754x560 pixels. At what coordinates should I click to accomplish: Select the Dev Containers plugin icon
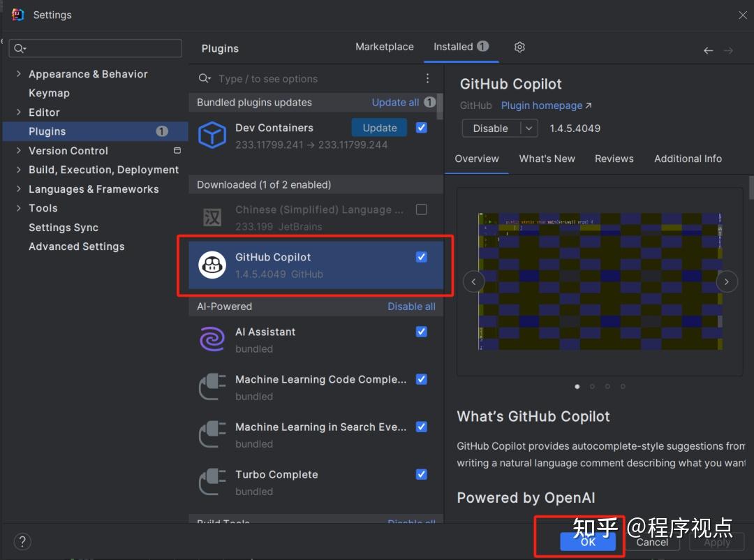pyautogui.click(x=212, y=135)
